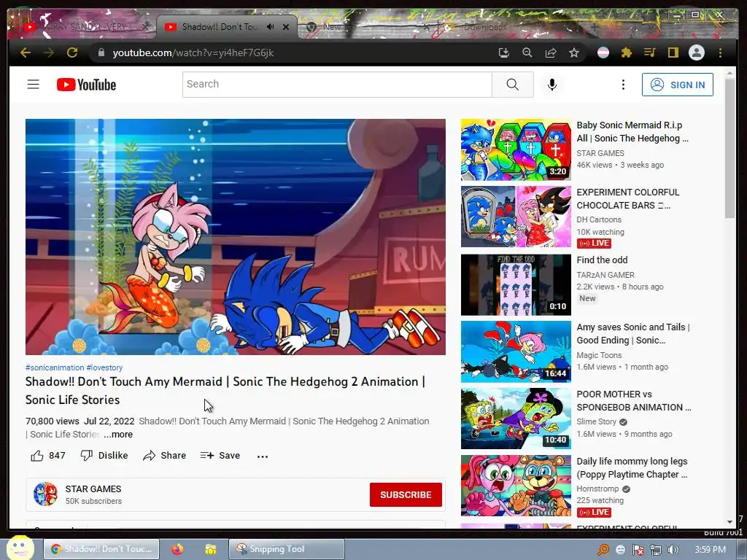Open more actions ellipsis under the video
Image resolution: width=747 pixels, height=560 pixels.
[263, 456]
